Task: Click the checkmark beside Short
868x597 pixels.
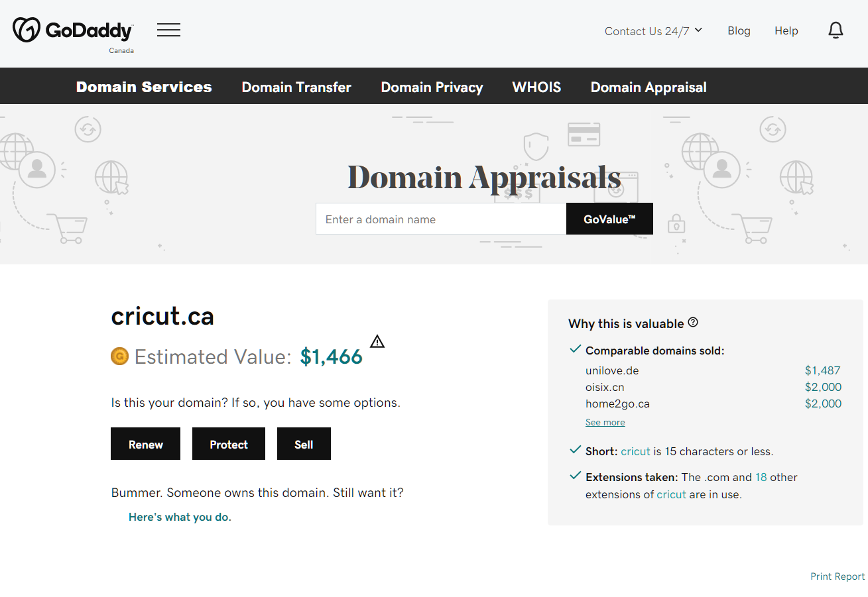Action: click(x=575, y=450)
